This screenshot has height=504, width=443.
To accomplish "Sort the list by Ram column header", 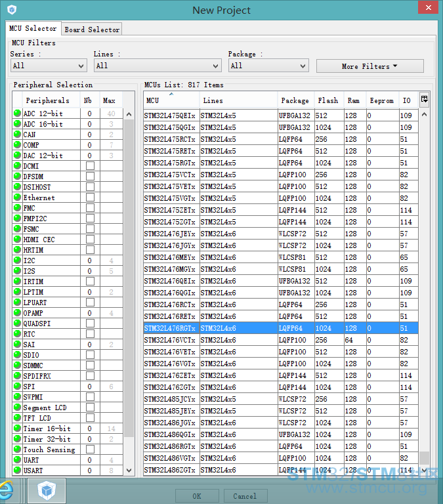I will coord(354,100).
